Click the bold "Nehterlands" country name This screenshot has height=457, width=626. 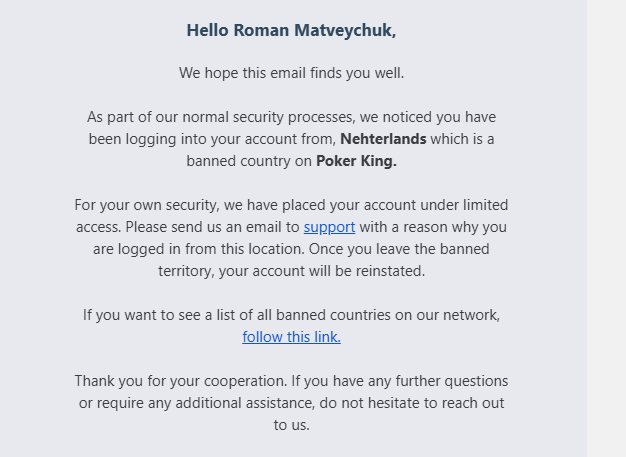click(x=383, y=139)
